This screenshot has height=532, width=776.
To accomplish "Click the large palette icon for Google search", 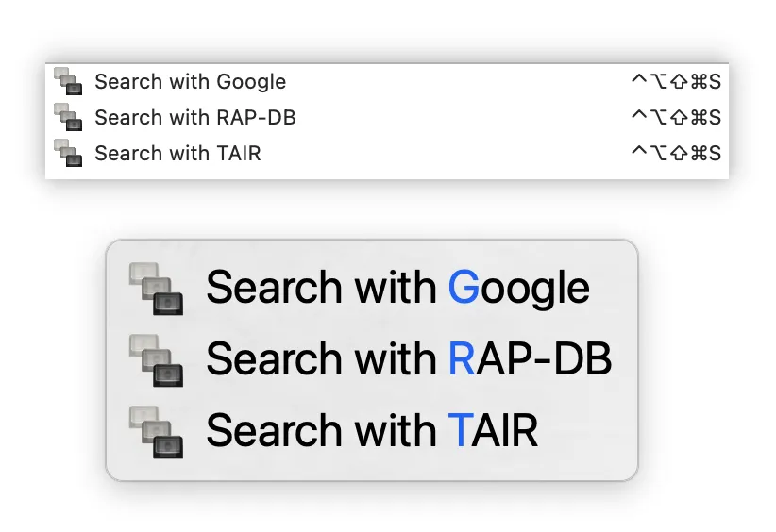I will [156, 289].
